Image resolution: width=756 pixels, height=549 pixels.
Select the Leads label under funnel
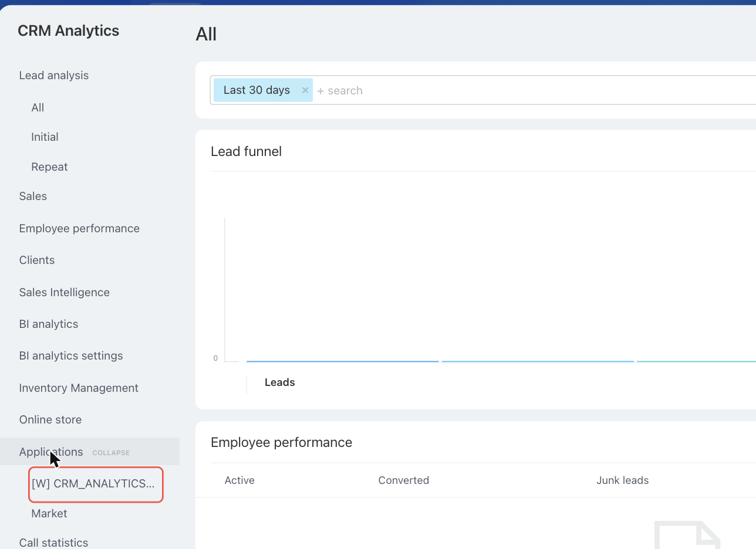(x=280, y=382)
